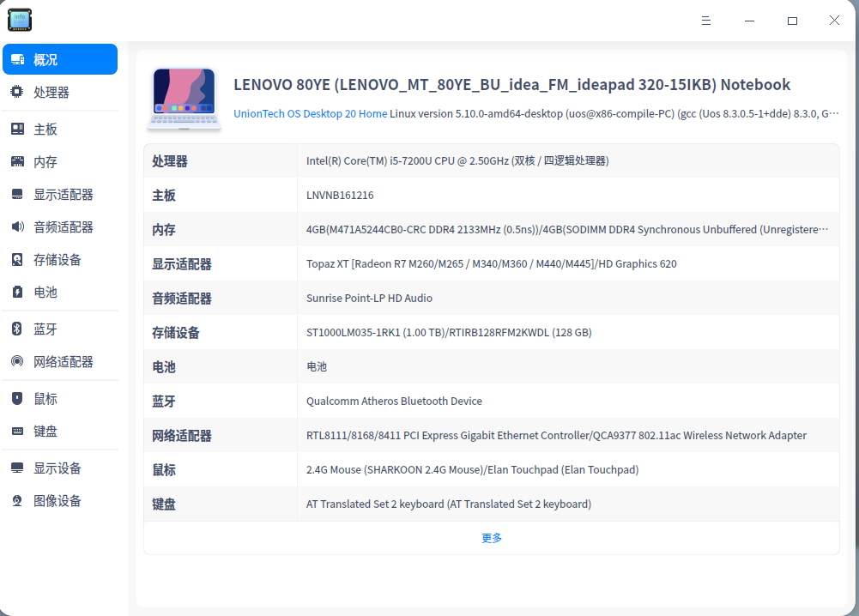859x616 pixels.
Task: Switch to the 主板 sidebar label
Action: point(45,130)
